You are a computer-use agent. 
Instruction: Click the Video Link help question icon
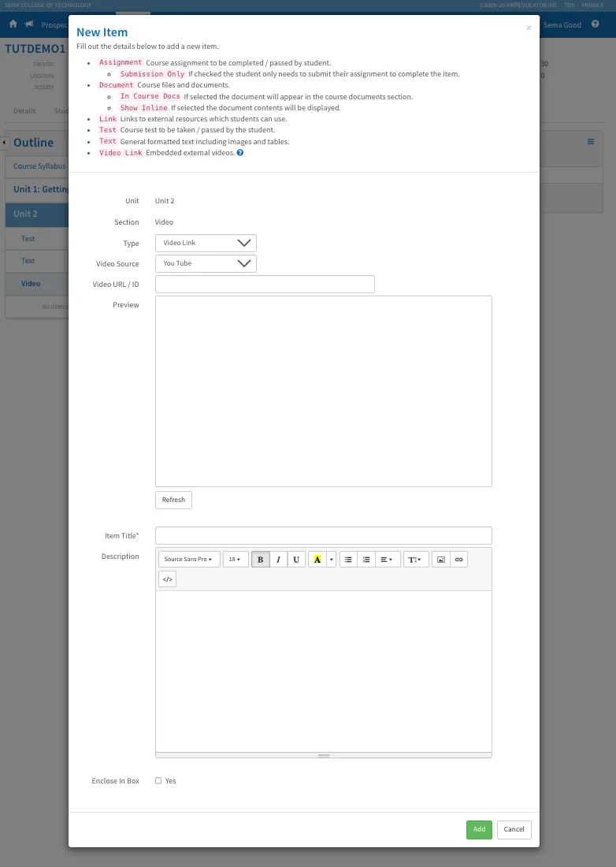(240, 153)
